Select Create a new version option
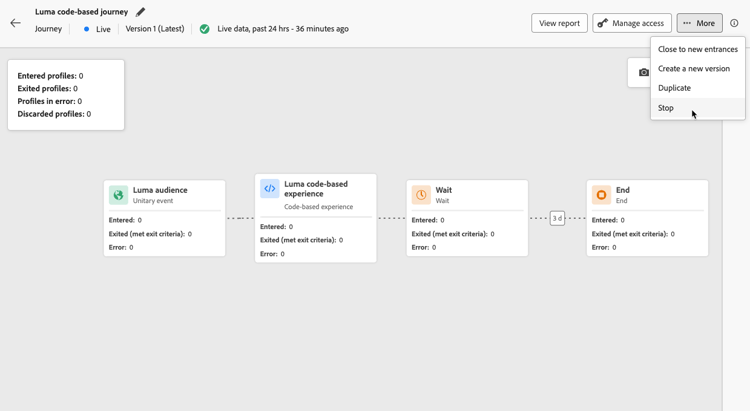 [x=693, y=69]
